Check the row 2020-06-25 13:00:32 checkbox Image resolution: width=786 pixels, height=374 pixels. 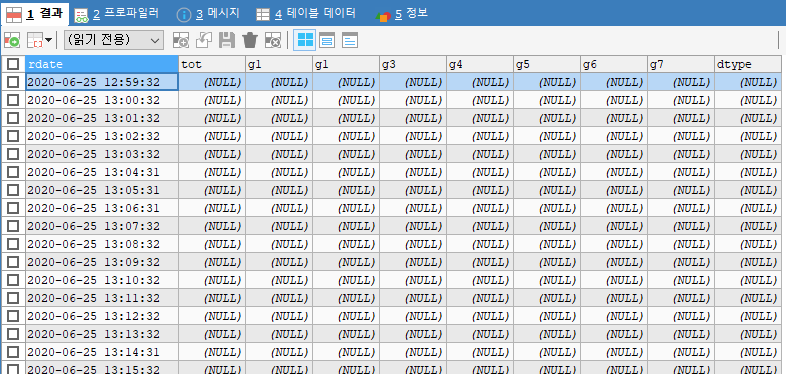[x=13, y=100]
